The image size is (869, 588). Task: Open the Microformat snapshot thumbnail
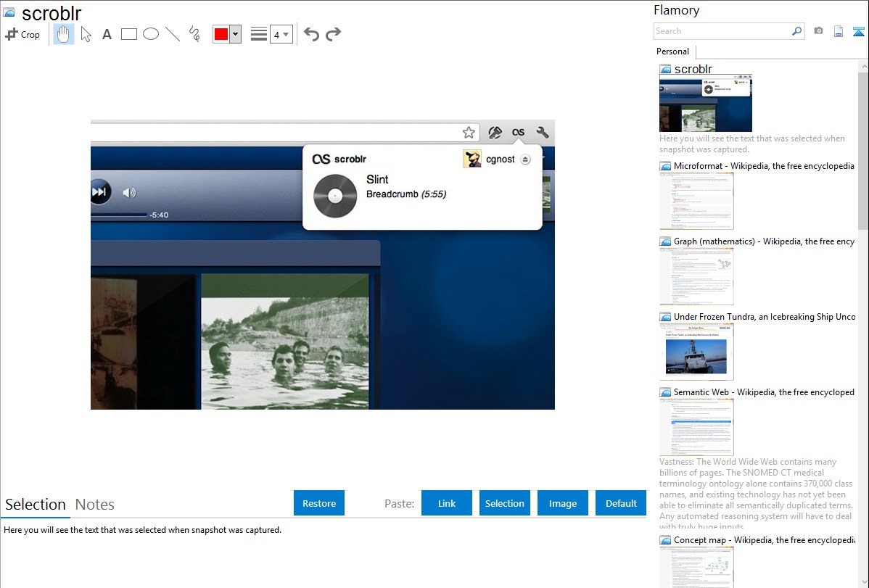click(x=696, y=201)
